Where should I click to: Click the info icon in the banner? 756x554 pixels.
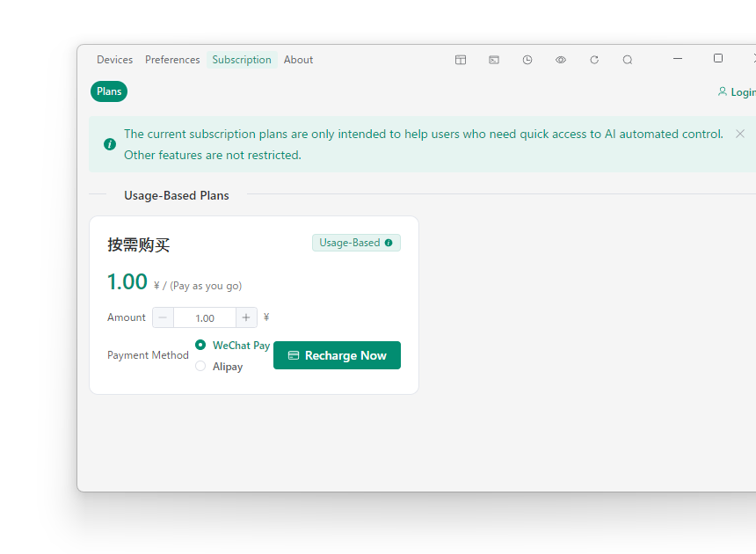pyautogui.click(x=110, y=144)
